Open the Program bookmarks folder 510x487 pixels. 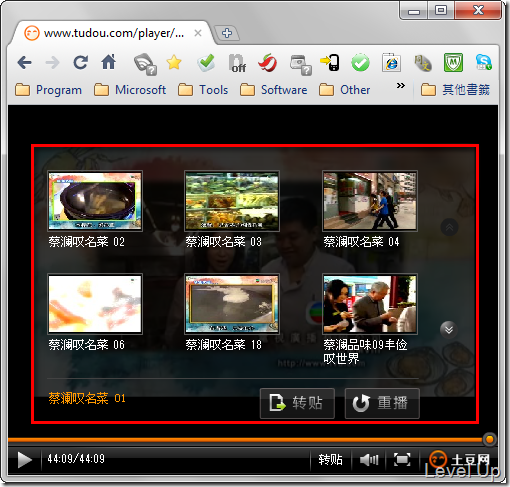[x=49, y=90]
